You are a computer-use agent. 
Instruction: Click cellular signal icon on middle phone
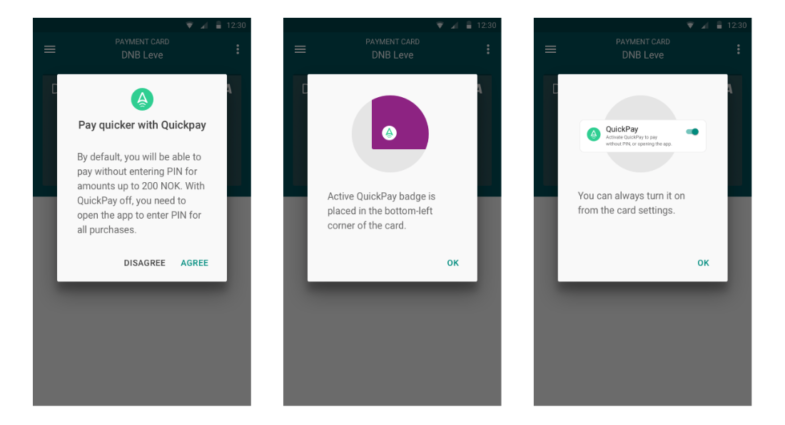455,25
